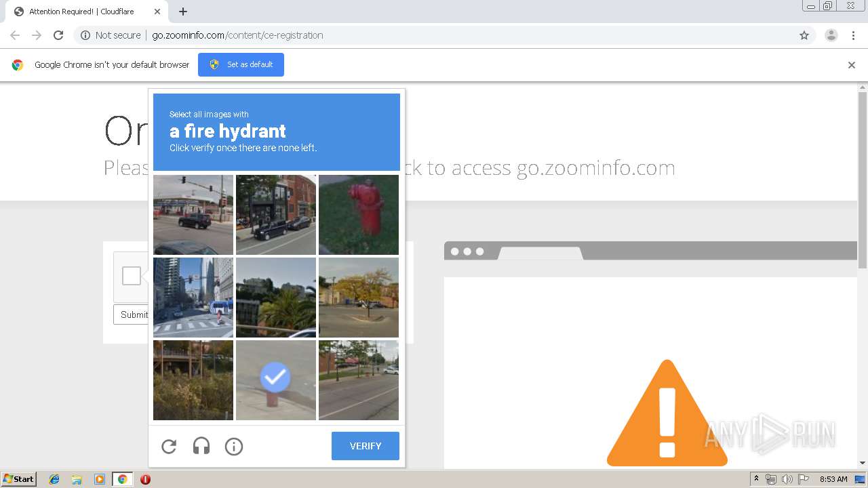Click the blue VERIFY button
This screenshot has height=488, width=868.
tap(366, 446)
